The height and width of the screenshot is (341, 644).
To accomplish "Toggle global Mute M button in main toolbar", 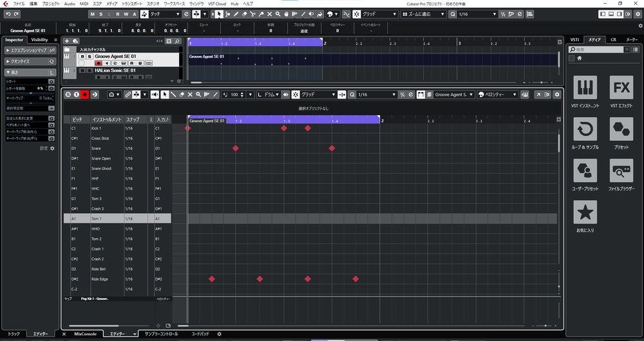I will tap(92, 14).
